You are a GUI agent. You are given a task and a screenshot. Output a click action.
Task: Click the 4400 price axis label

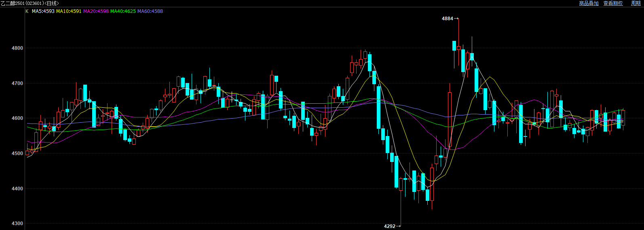click(x=17, y=189)
